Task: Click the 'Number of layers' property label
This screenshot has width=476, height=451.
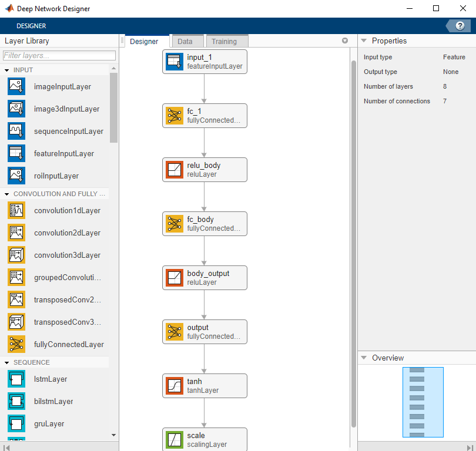Action: pyautogui.click(x=388, y=86)
